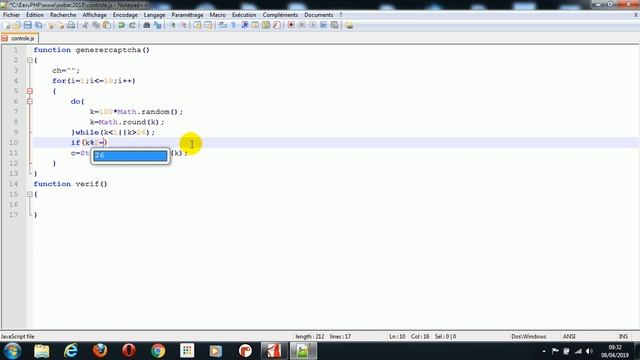Screen dimensions: 640x360
Task: Click the Redo toolbar icon
Action: tap(132, 25)
